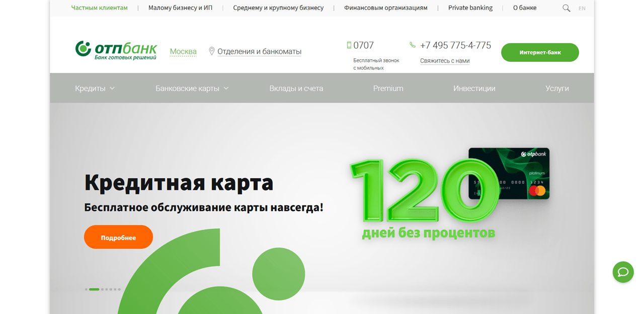Click phone number +7 495 775-4-775
This screenshot has width=644, height=314.
pos(455,45)
